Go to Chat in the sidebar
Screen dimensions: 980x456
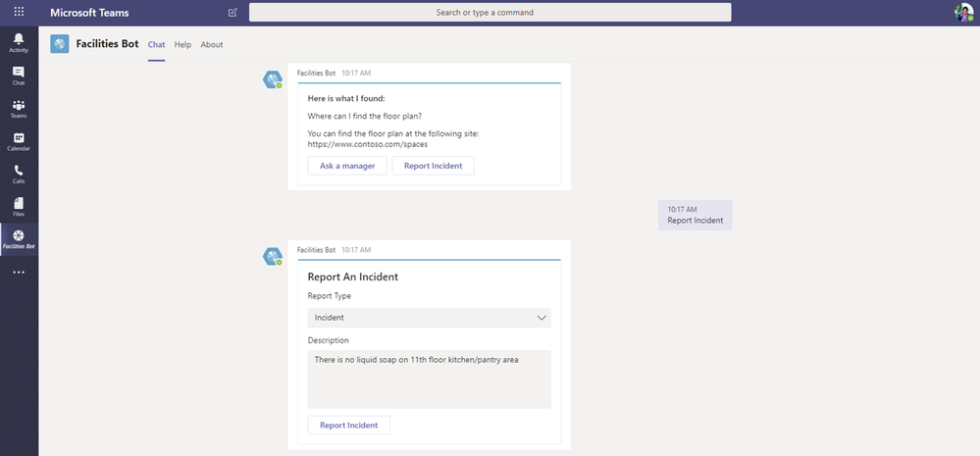pyautogui.click(x=19, y=76)
